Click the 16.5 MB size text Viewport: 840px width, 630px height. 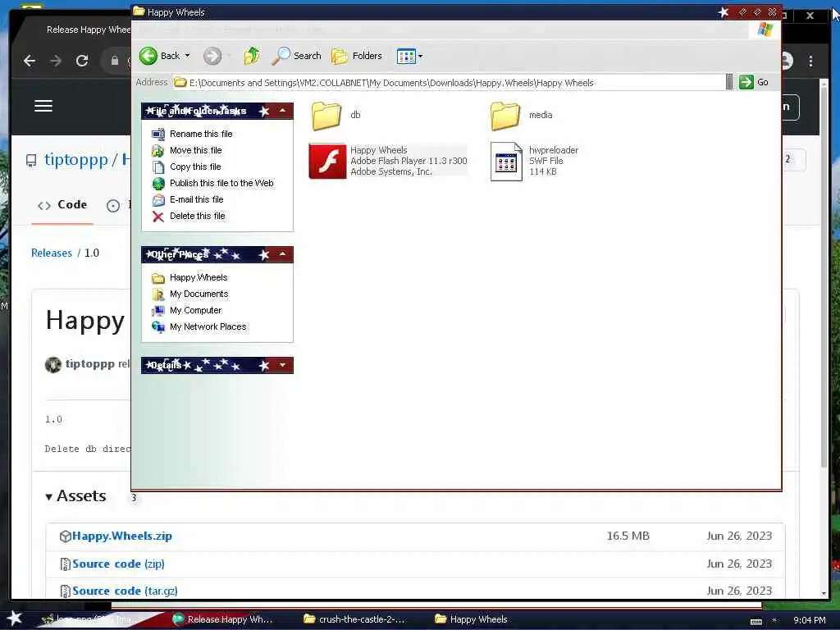tap(628, 536)
